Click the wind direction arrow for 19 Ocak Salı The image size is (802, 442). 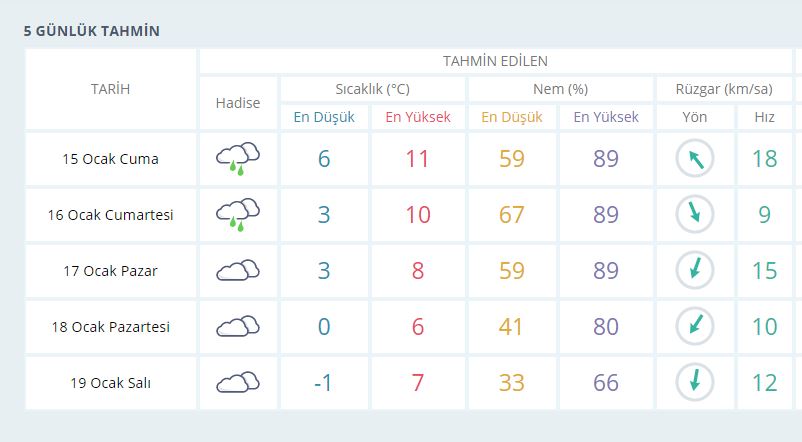coord(694,382)
